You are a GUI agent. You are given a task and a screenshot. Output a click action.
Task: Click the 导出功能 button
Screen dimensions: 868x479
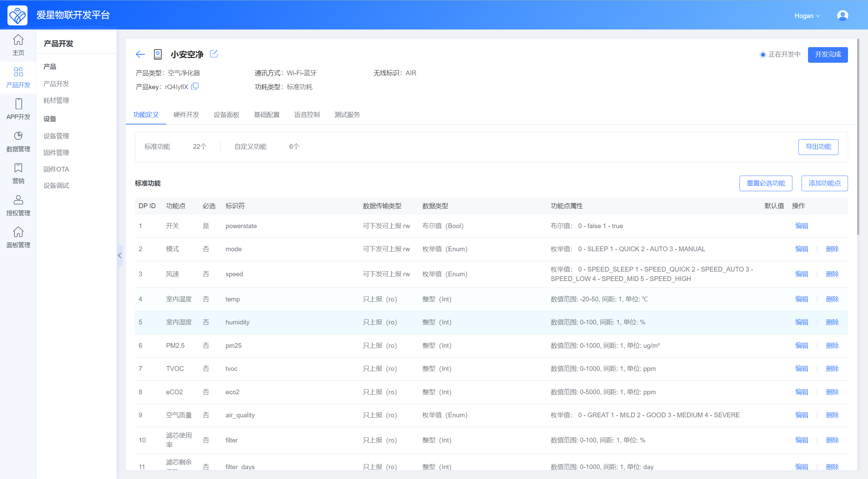818,147
